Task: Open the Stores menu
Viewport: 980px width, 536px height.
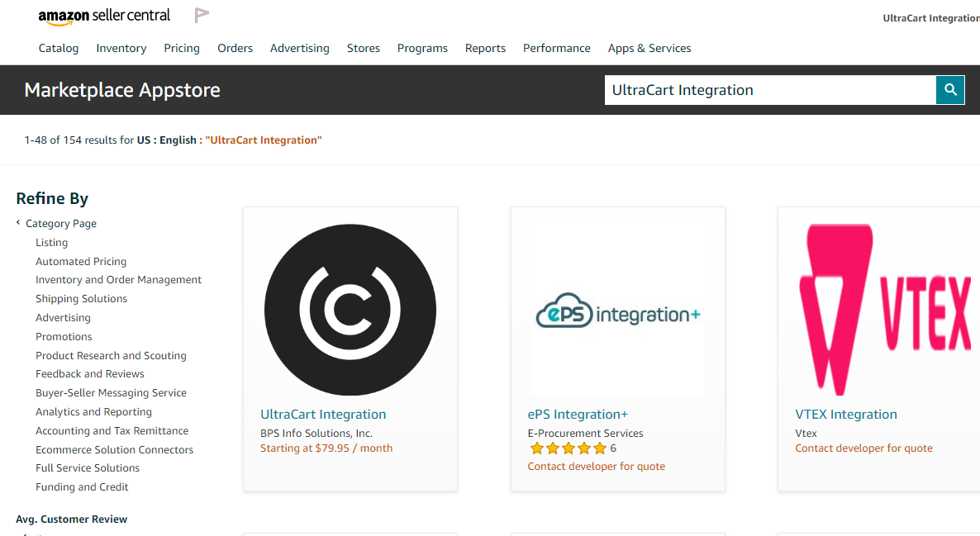Action: click(363, 48)
